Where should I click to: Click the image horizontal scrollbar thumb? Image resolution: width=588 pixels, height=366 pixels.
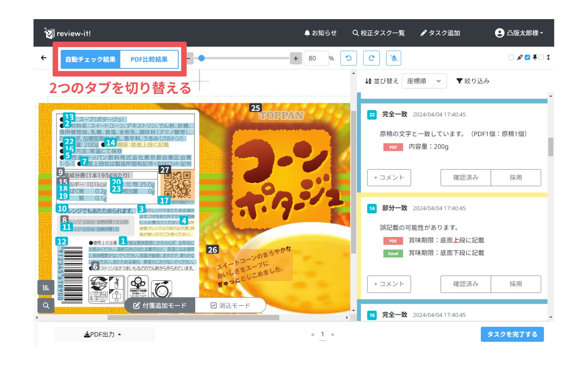pyautogui.click(x=193, y=318)
